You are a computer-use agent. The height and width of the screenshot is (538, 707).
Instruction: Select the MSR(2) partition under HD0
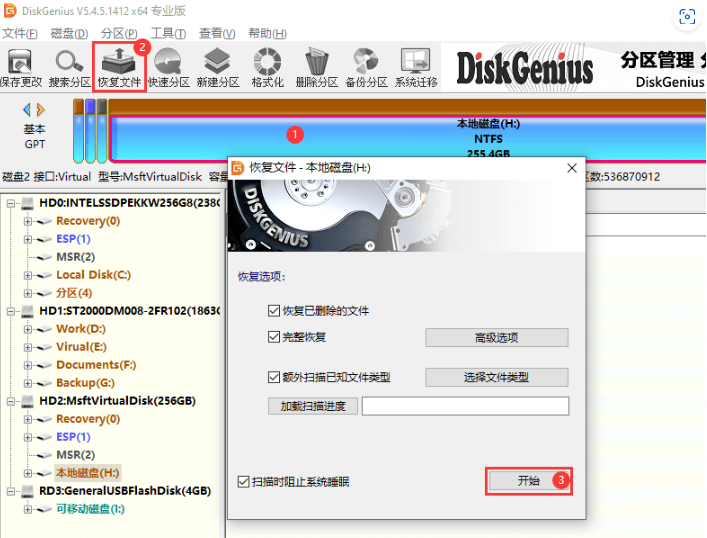[75, 257]
